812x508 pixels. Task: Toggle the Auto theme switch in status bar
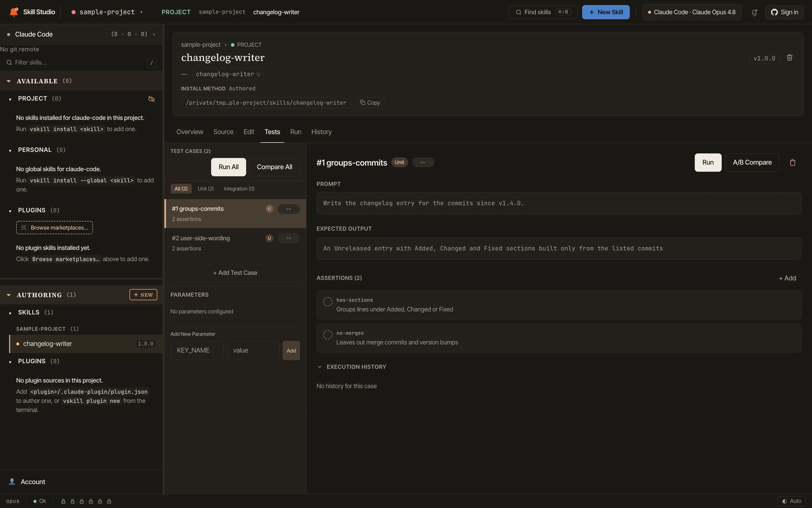(791, 501)
